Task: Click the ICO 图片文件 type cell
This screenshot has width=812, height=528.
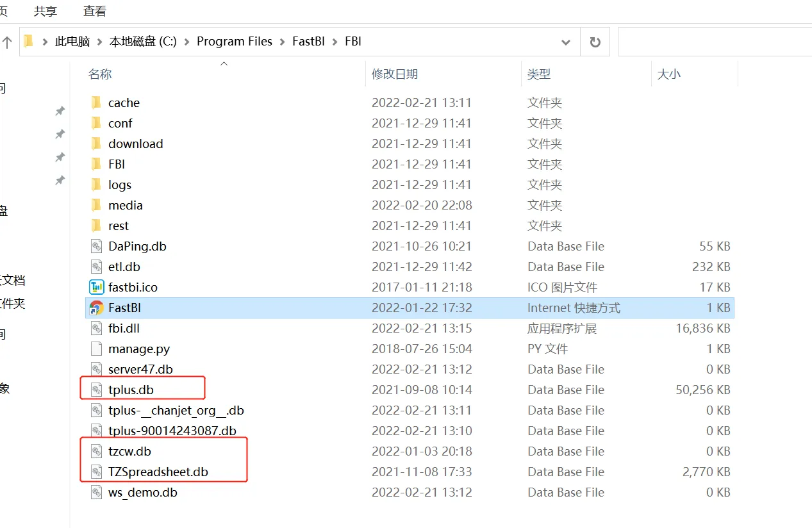Action: coord(562,287)
